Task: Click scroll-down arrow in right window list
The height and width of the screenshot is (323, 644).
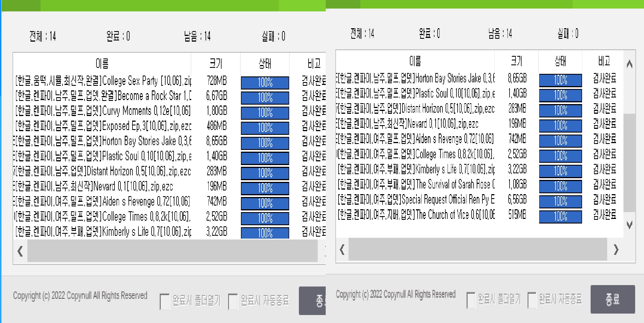Action: [629, 225]
